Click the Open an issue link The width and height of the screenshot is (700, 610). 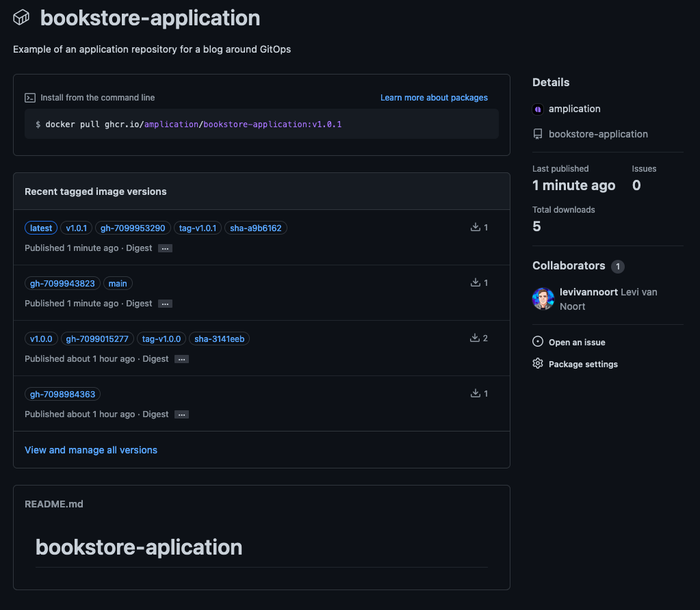(x=577, y=342)
